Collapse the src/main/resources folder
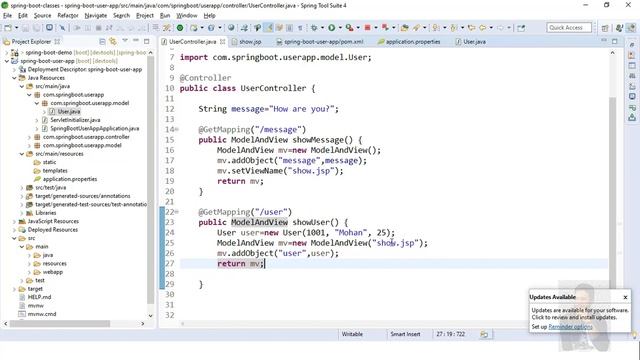 tap(22, 154)
